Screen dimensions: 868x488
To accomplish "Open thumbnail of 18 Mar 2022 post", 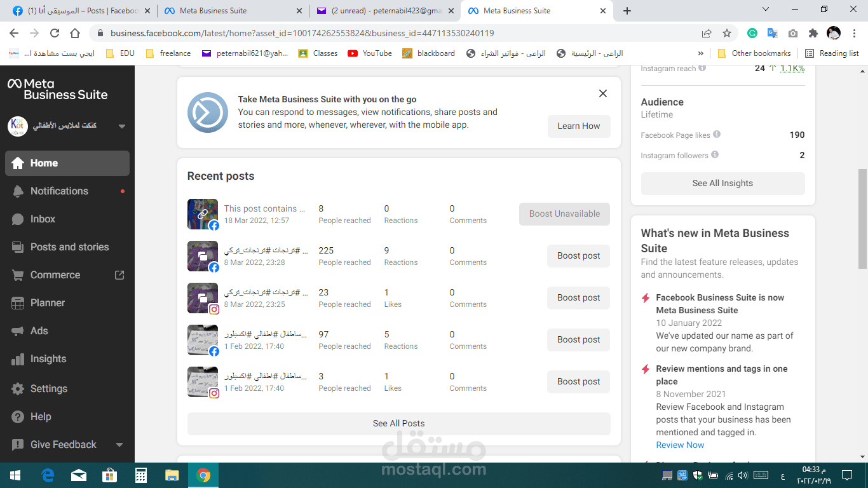I will coord(203,214).
